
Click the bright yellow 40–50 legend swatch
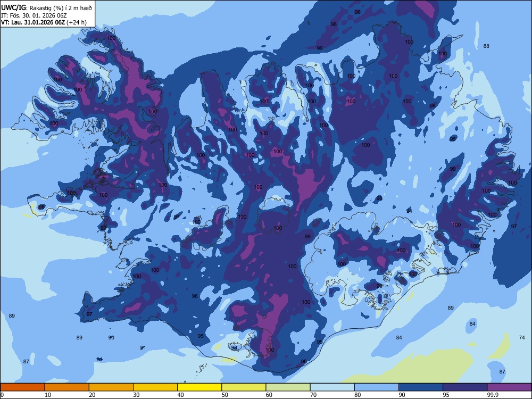tap(199, 387)
